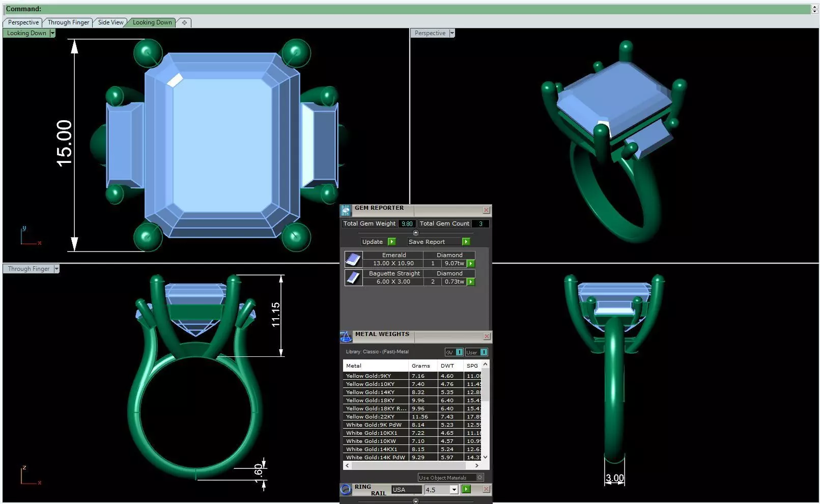This screenshot has height=504, width=820.
Task: Click the Perspective viewport title
Action: click(x=430, y=33)
